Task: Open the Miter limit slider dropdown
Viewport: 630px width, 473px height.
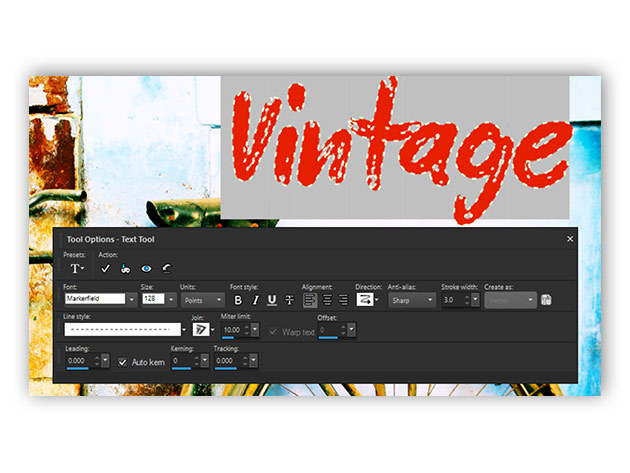Action: point(255,330)
